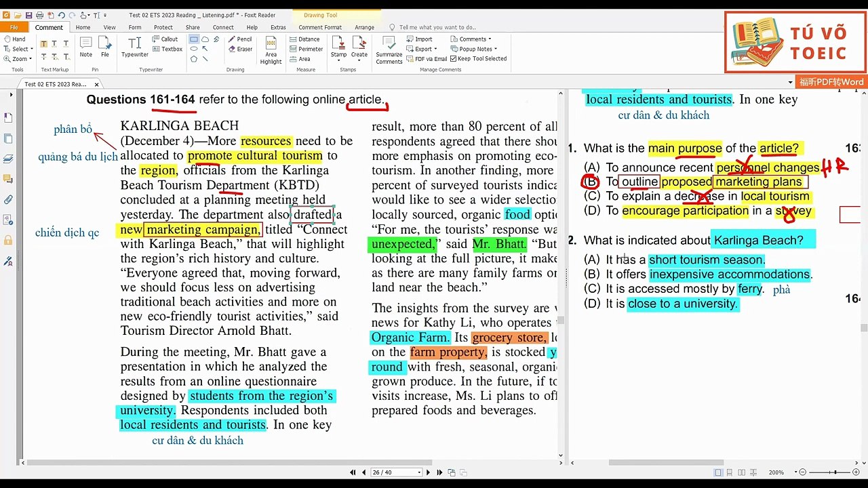The width and height of the screenshot is (868, 488).
Task: Select the Callout tool
Action: click(x=165, y=39)
